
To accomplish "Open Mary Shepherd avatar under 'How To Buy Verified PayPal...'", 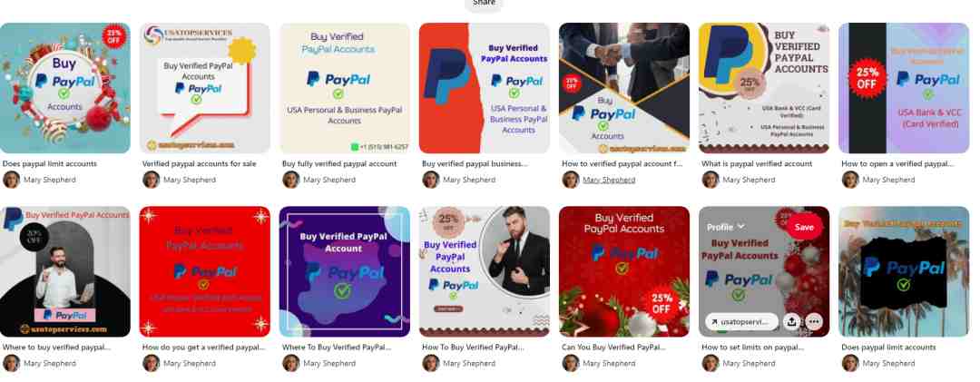I will (431, 363).
